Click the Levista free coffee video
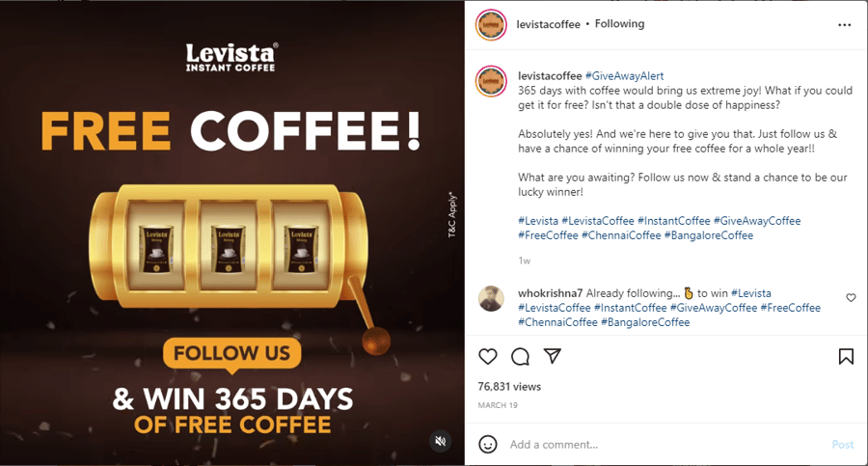Screen dimensions: 868x466 click(x=231, y=233)
